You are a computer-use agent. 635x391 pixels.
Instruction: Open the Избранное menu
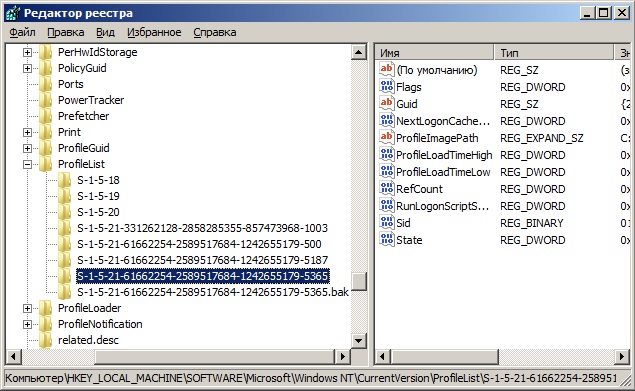point(154,32)
